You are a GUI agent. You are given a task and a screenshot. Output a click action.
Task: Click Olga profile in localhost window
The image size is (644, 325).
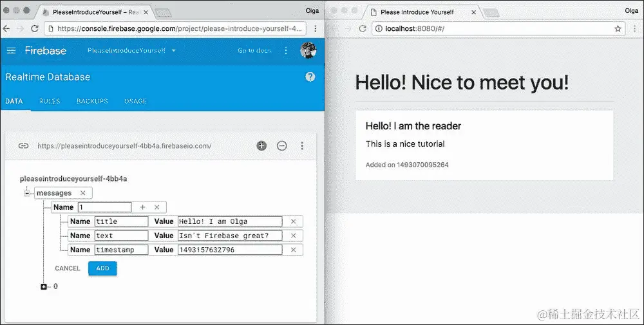[631, 11]
